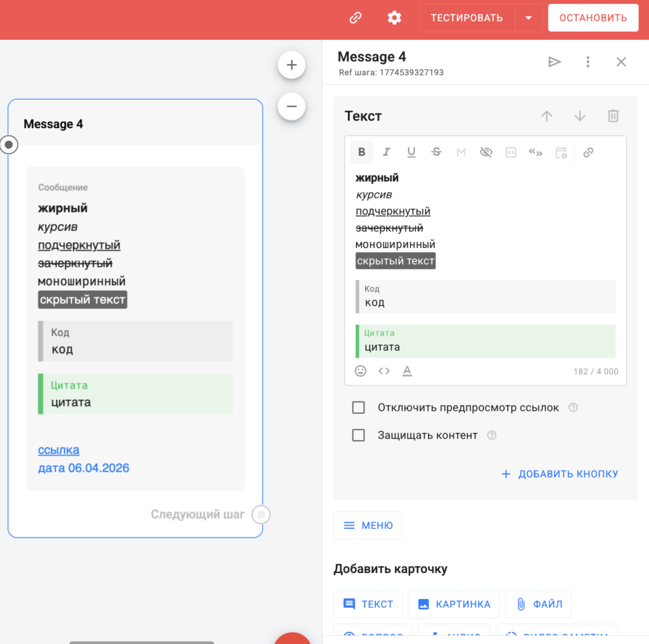649x644 pixels.
Task: Open the Меню button
Action: (x=368, y=525)
